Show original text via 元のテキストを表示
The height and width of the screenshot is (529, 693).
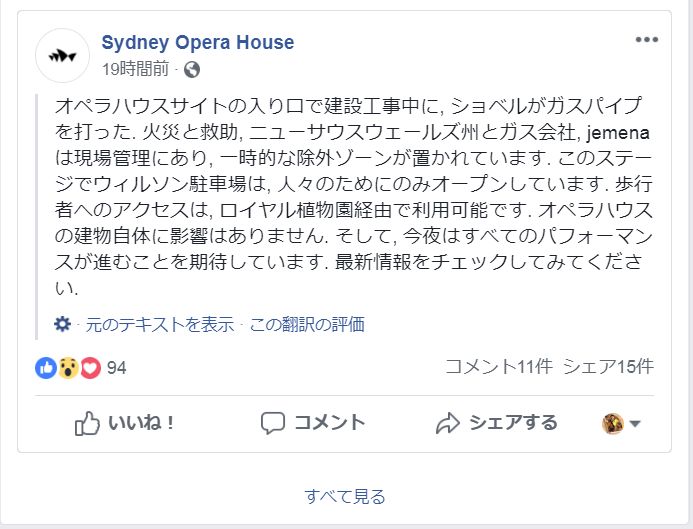click(x=159, y=324)
